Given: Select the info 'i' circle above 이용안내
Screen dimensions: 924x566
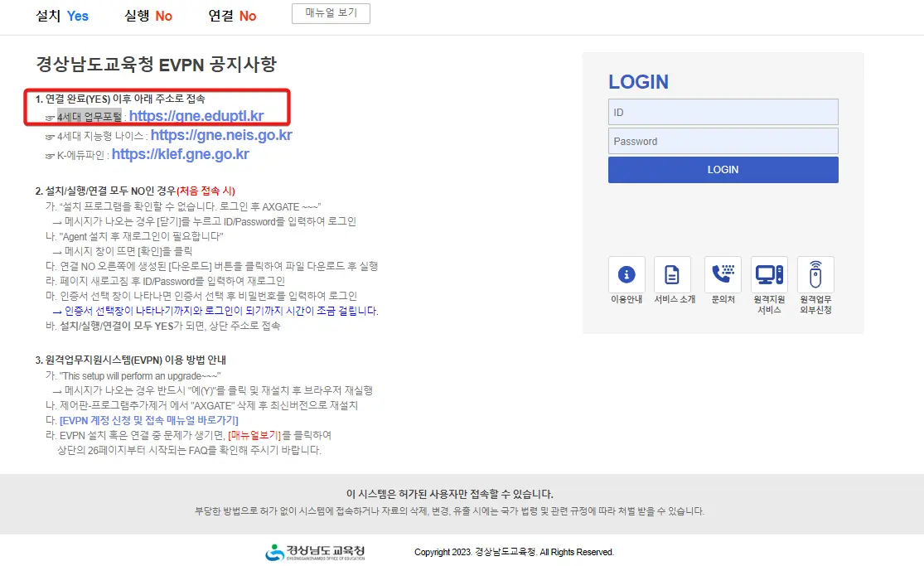Looking at the screenshot, I should coord(626,274).
